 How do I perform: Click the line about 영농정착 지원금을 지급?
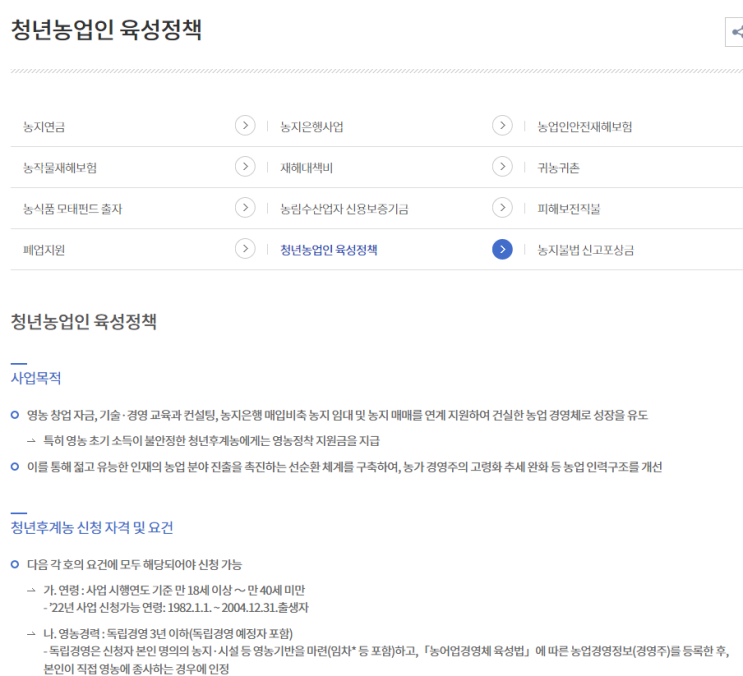click(211, 441)
